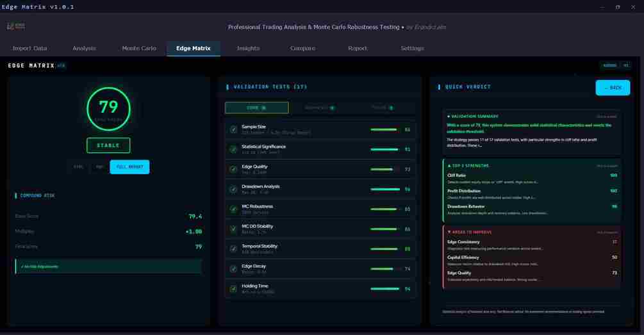The height and width of the screenshot is (335, 644).
Task: Click the Cliff Ratio strength entry
Action: [533, 178]
